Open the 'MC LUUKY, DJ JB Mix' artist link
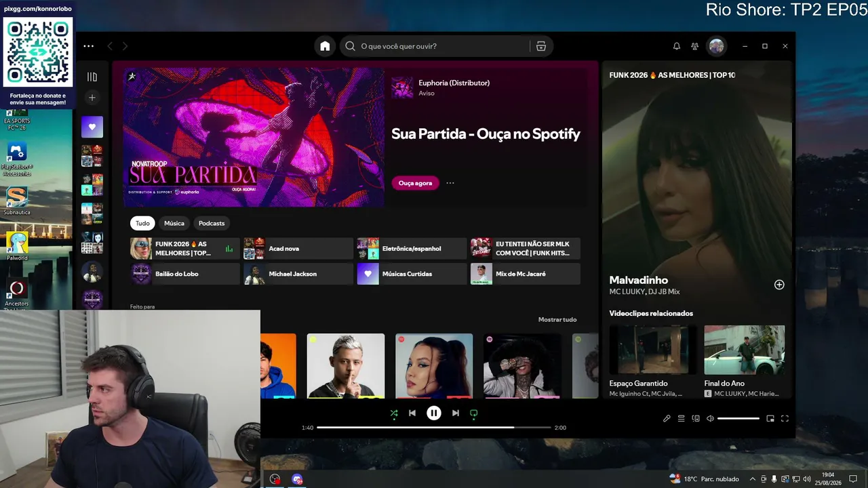The image size is (868, 488). (x=644, y=292)
